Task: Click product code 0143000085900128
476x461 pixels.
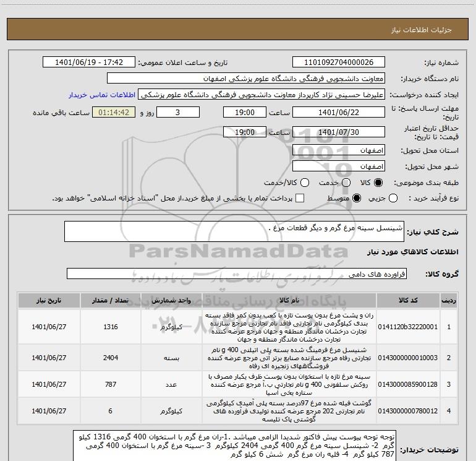Action: [408, 384]
